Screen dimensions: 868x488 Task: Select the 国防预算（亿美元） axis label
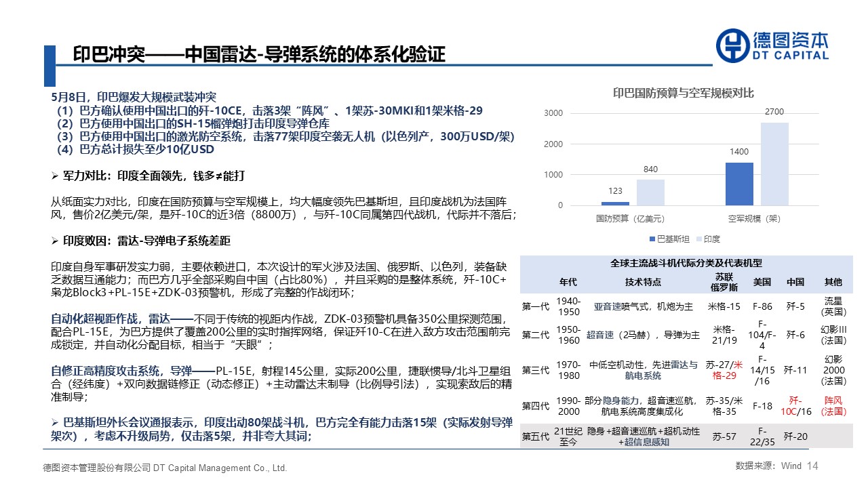pyautogui.click(x=630, y=219)
